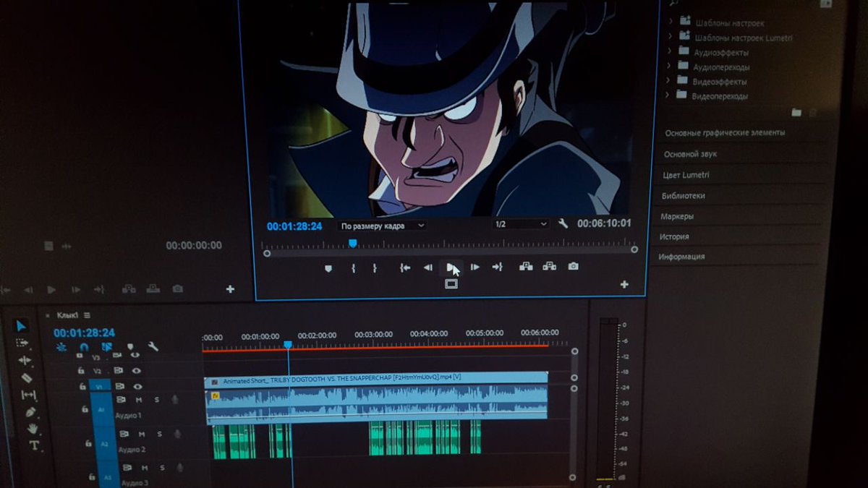Select the Type tool
The image size is (868, 488).
coord(34,445)
